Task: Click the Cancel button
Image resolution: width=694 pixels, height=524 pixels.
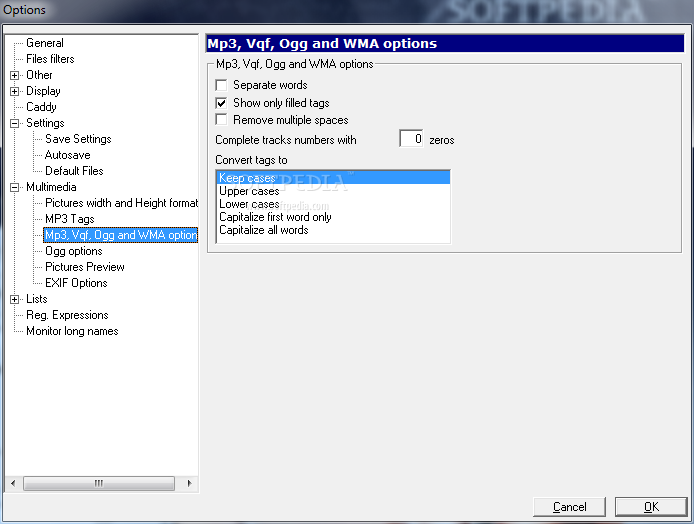Action: click(569, 507)
